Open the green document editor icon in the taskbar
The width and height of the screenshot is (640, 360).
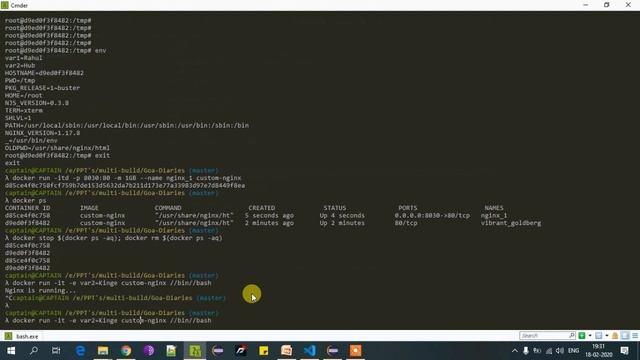click(x=171, y=351)
